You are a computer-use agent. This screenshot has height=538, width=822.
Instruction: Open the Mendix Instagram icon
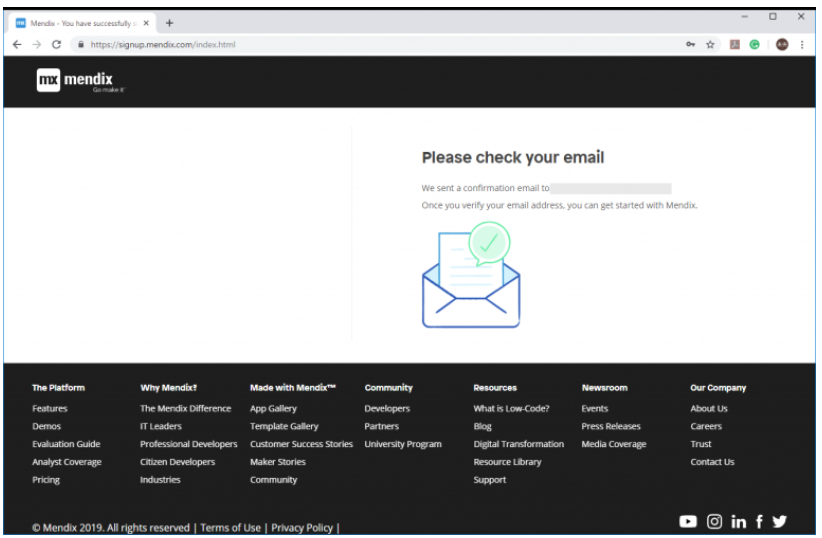pyautogui.click(x=714, y=521)
